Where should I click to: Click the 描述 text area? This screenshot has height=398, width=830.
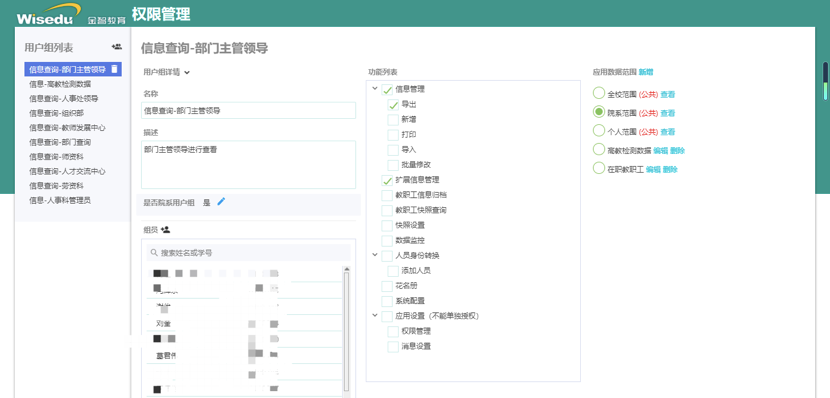tap(248, 165)
